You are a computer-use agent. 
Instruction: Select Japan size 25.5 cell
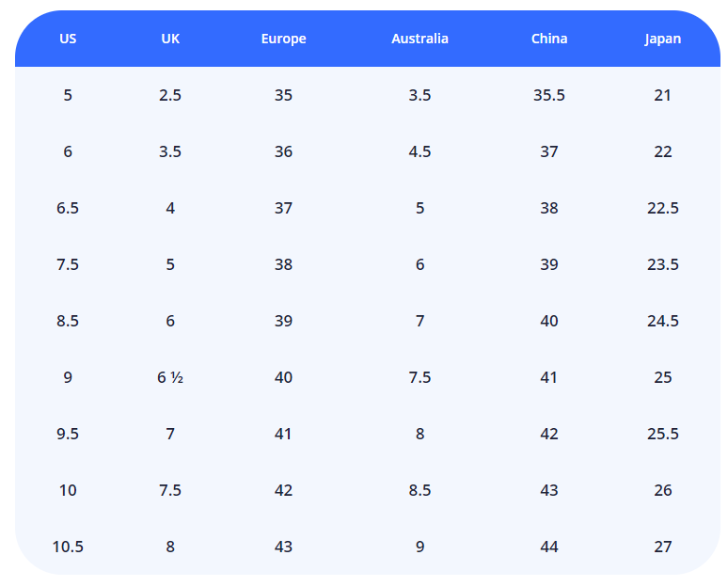663,434
